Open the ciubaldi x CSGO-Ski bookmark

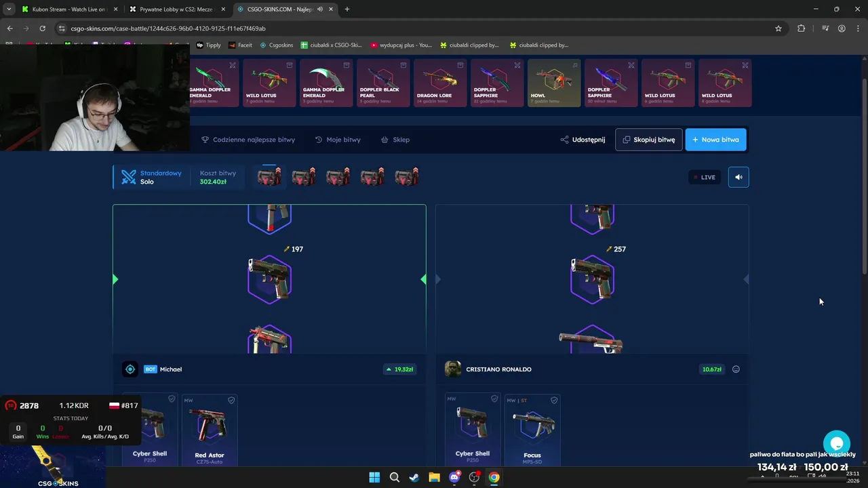[x=332, y=45]
